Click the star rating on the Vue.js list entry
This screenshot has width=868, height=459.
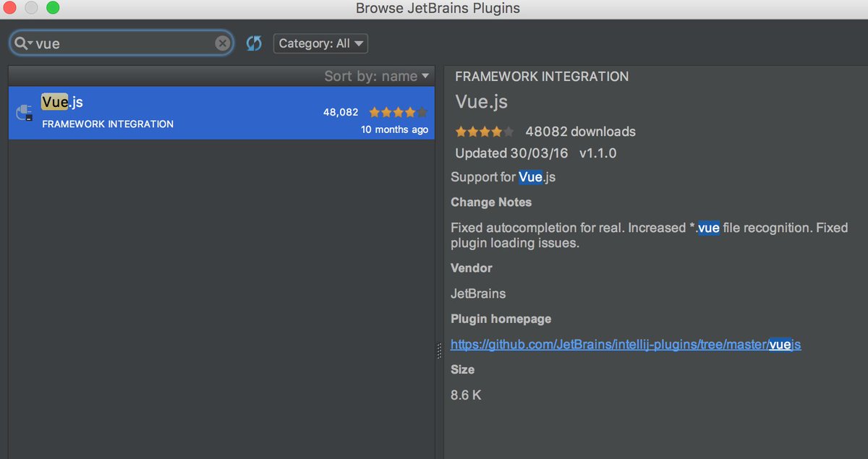[x=396, y=113]
